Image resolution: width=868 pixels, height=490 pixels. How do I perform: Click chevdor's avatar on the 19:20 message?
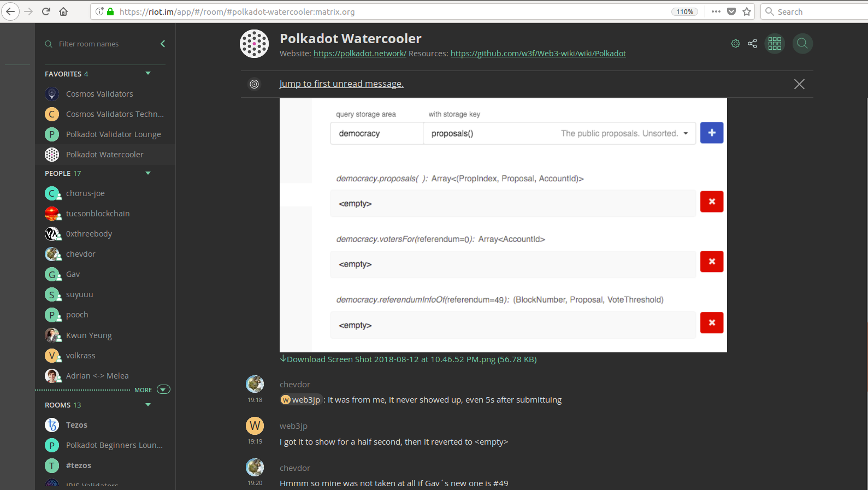255,468
